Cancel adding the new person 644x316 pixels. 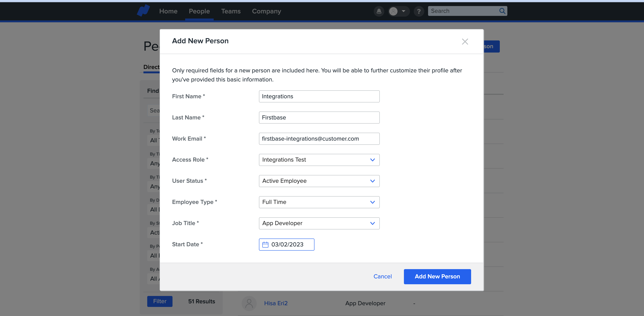383,276
